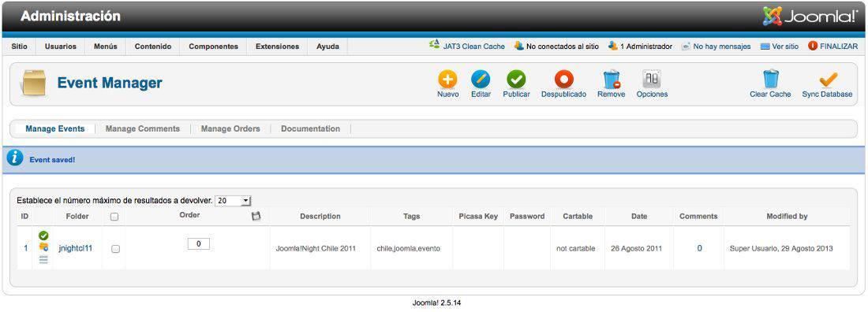
Task: Open the jnightcl11 folder link
Action: pos(75,248)
